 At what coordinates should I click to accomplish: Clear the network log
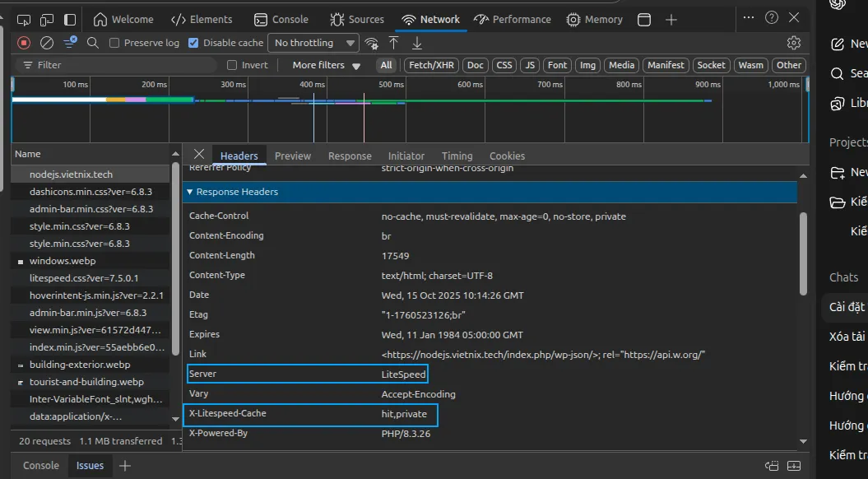pos(47,43)
